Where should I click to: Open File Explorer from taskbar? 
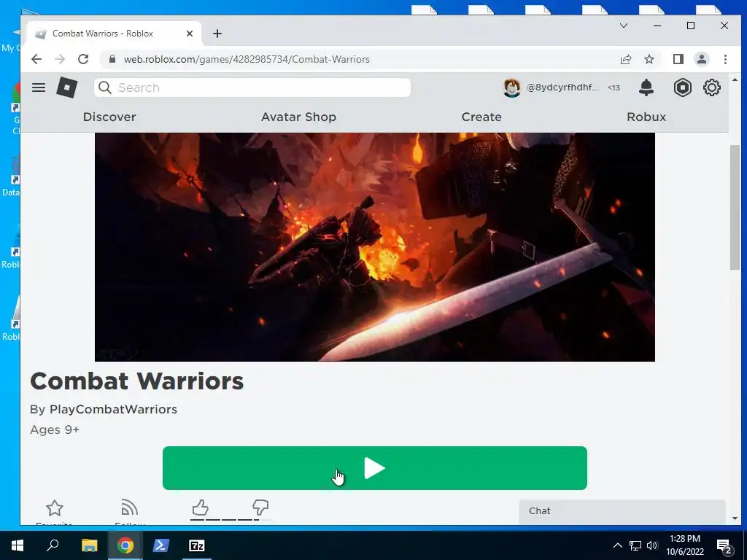coord(89,545)
